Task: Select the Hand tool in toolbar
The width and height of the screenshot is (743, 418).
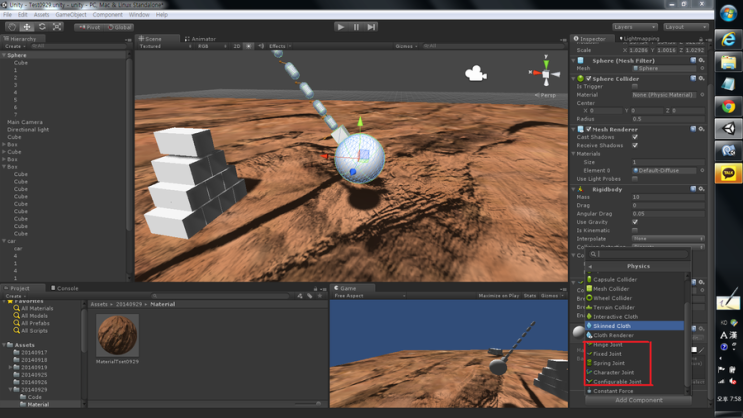Action: tap(12, 27)
